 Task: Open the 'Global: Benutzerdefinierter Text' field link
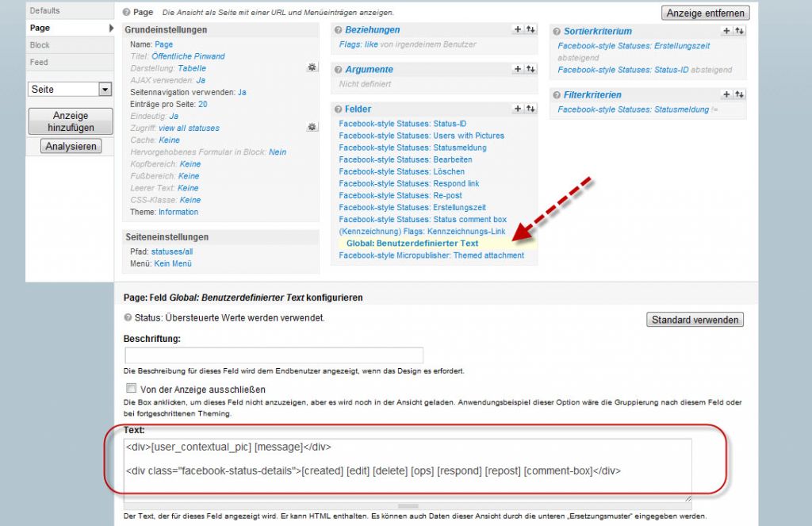[x=412, y=243]
